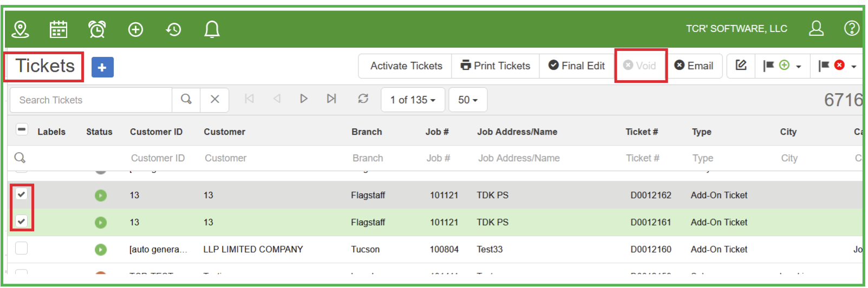868x288 pixels.
Task: Click the refresh tickets icon
Action: (x=363, y=99)
